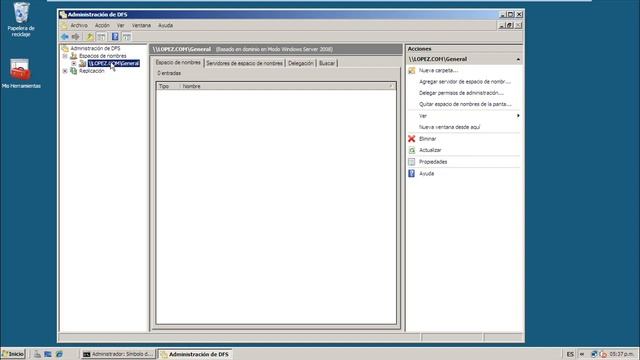Image resolution: width=640 pixels, height=360 pixels.
Task: Click the Back arrow toolbar icon
Action: [x=64, y=37]
